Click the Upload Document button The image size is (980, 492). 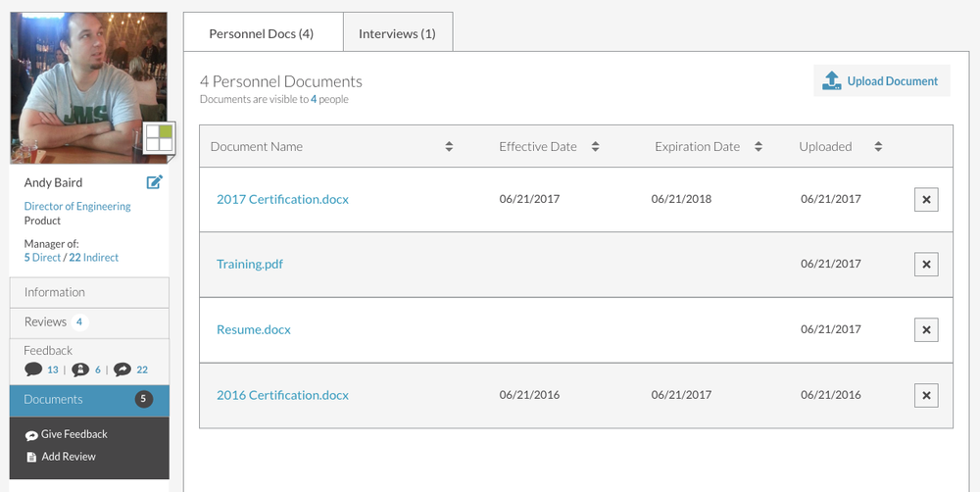881,80
